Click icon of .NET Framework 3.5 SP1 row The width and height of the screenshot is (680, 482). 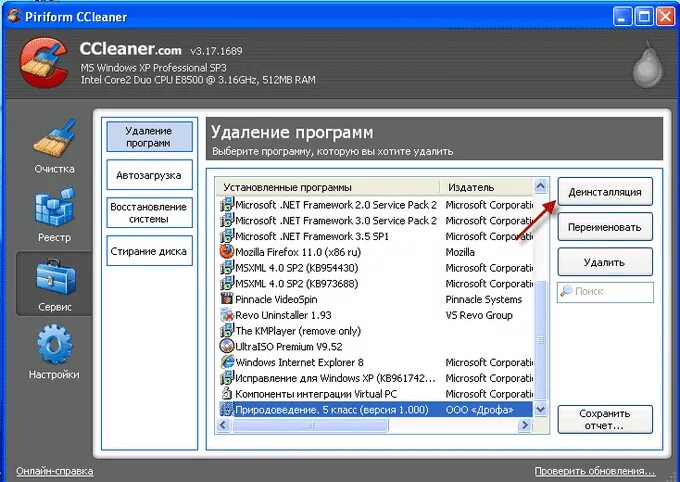click(226, 236)
